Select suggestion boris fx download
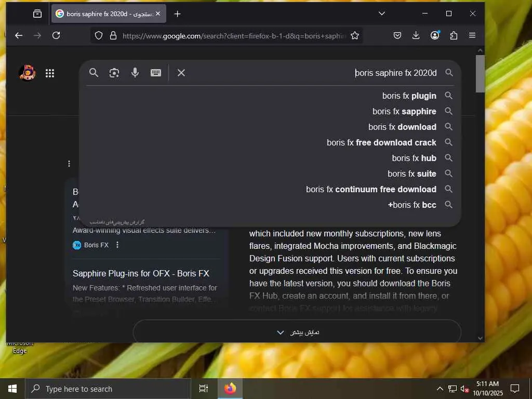This screenshot has width=532, height=399. point(270,127)
